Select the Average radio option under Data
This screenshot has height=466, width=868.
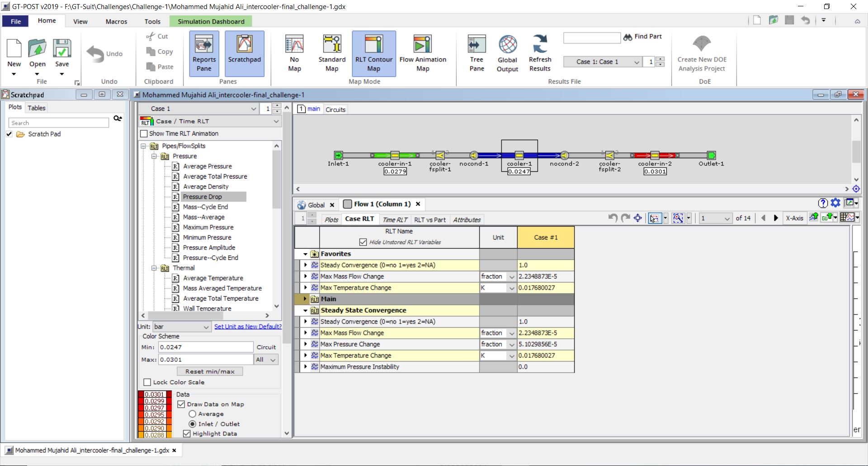point(193,414)
